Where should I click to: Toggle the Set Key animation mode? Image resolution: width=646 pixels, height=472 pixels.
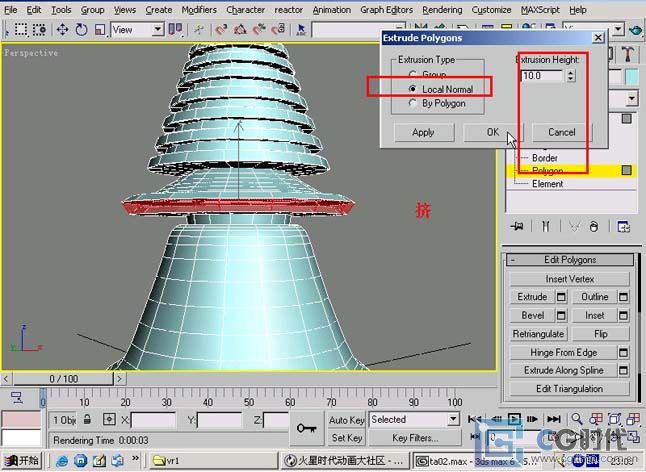click(x=346, y=437)
